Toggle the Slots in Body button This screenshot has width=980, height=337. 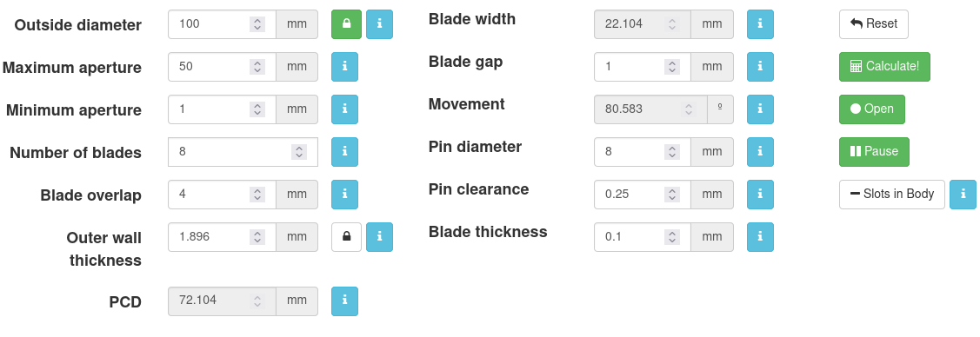pyautogui.click(x=892, y=194)
